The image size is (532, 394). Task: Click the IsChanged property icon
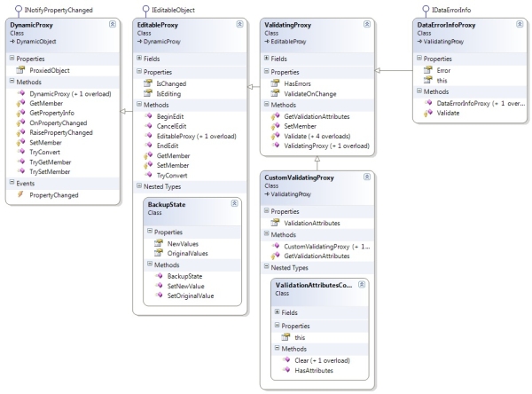[x=148, y=83]
